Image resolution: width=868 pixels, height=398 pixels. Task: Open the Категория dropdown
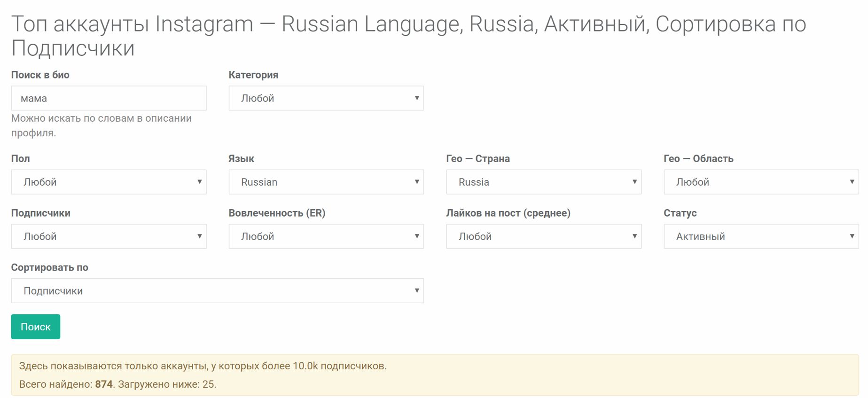tap(326, 98)
